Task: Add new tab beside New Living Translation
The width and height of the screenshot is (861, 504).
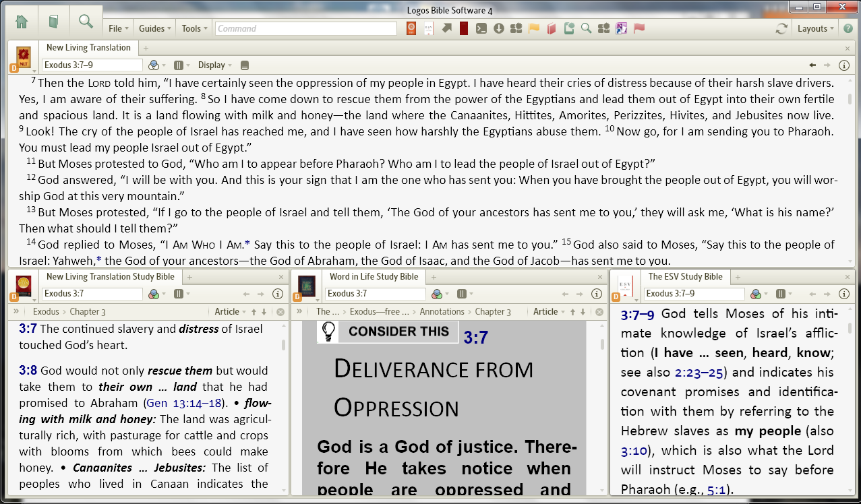Action: 146,48
